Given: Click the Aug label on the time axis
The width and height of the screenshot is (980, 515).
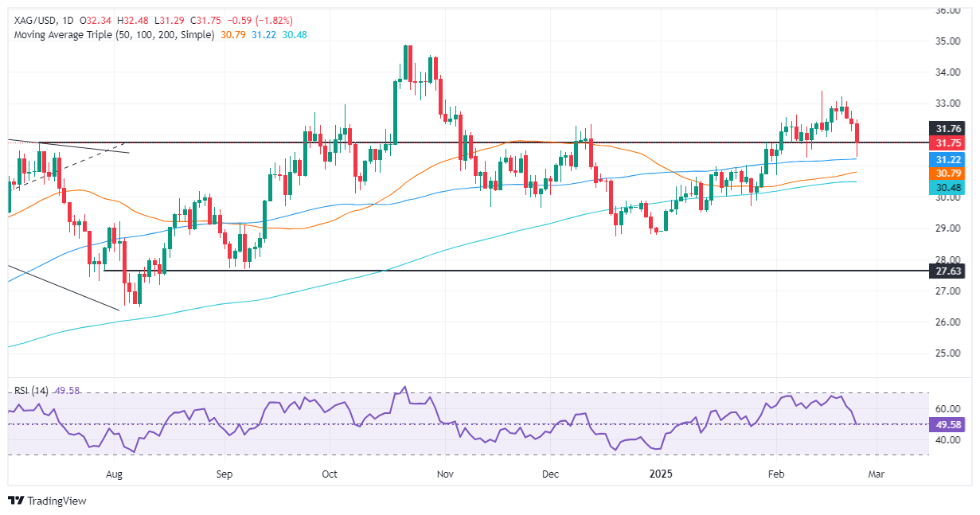Looking at the screenshot, I should (x=114, y=474).
